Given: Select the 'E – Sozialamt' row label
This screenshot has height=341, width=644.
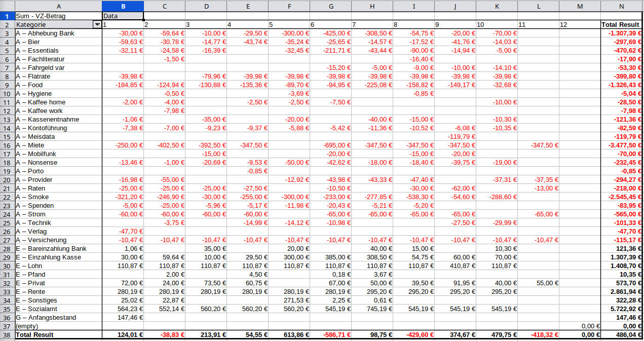Looking at the screenshot, I should 58,309.
